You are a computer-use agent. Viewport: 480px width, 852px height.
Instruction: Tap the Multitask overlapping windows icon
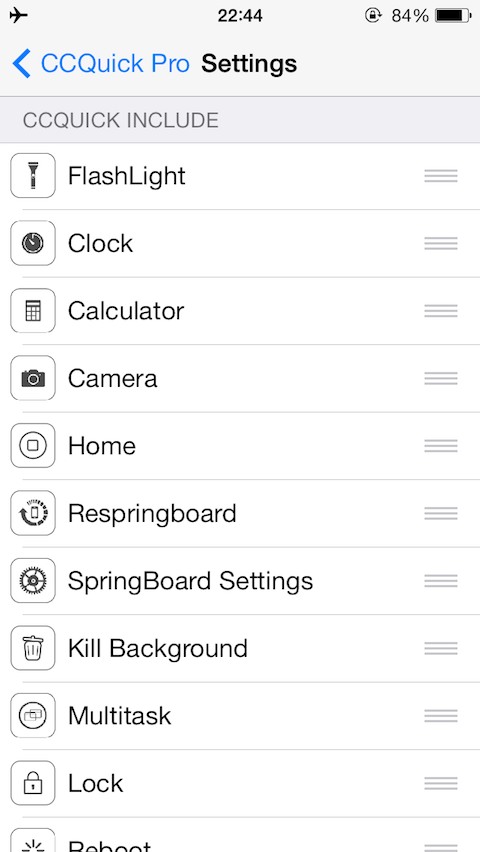click(x=33, y=716)
